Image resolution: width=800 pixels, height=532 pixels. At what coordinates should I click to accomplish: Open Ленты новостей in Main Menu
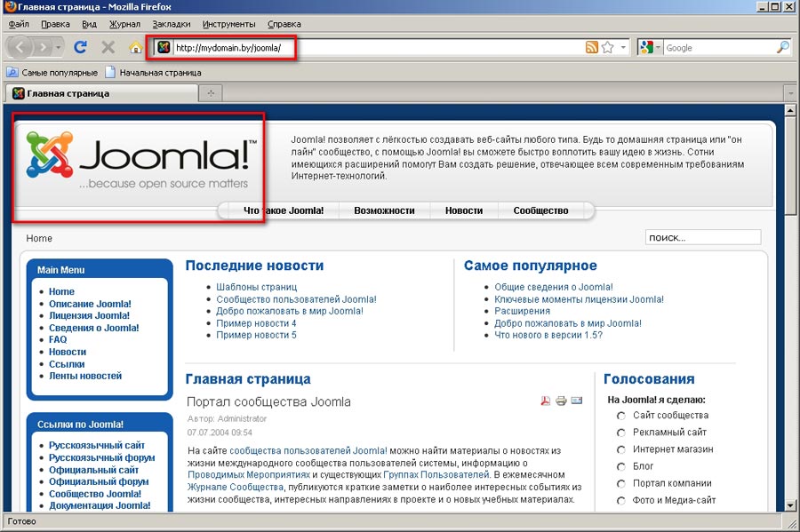click(x=85, y=376)
